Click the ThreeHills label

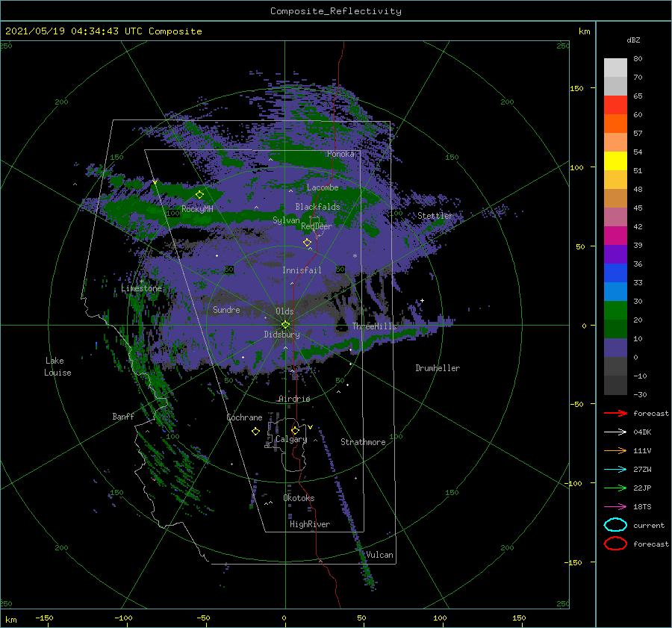pyautogui.click(x=374, y=326)
